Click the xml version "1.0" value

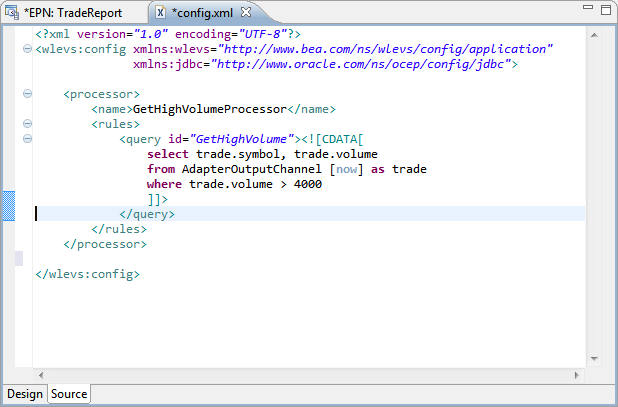(151, 34)
